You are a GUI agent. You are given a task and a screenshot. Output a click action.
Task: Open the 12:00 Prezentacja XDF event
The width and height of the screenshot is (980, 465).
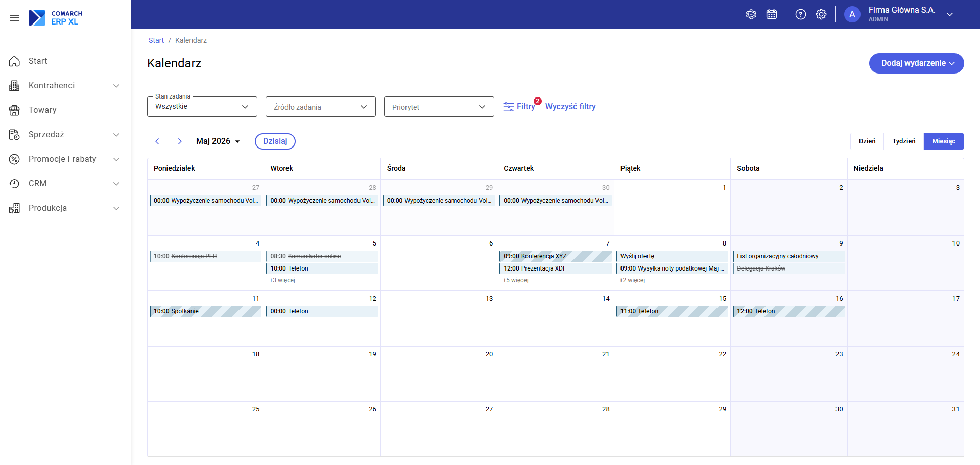pos(556,268)
